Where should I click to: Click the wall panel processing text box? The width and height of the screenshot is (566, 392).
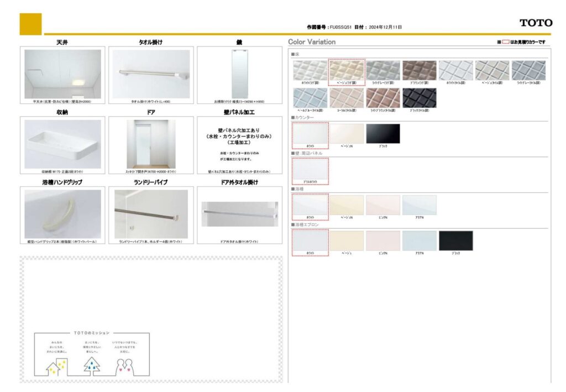pos(239,144)
